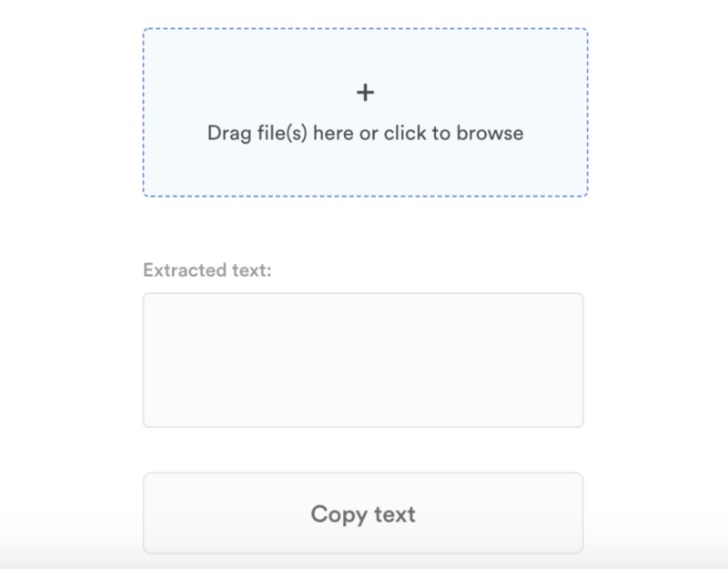Browse for files using the upload box

pyautogui.click(x=365, y=113)
